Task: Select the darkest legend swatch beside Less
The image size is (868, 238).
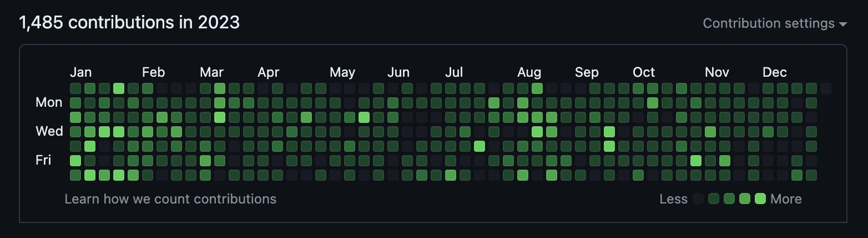Action: click(698, 199)
